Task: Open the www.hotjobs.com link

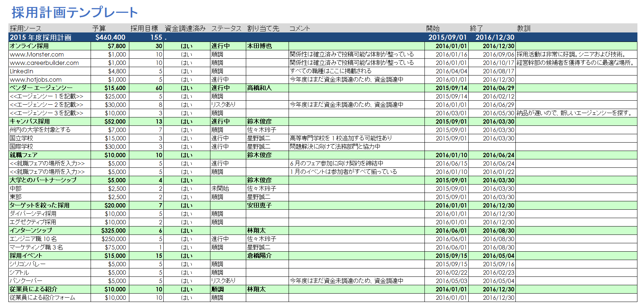Action: (36, 80)
